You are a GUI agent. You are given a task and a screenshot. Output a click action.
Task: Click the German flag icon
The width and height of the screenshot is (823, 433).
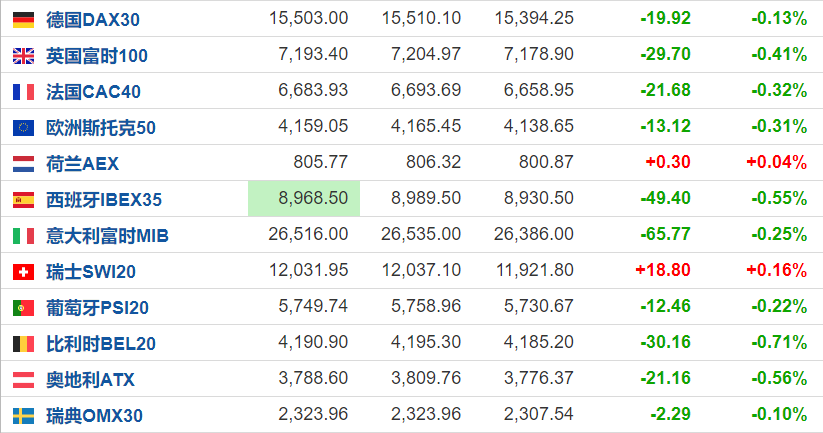tap(24, 20)
